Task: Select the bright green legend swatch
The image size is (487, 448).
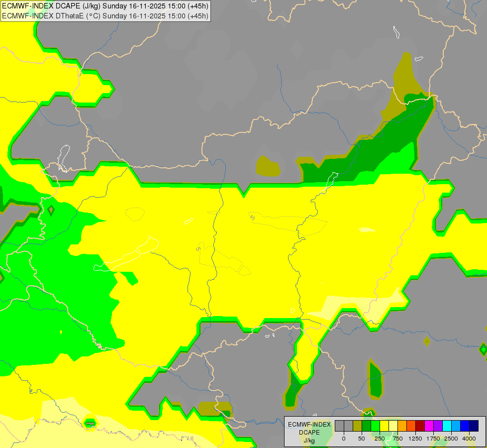Action: tap(375, 426)
